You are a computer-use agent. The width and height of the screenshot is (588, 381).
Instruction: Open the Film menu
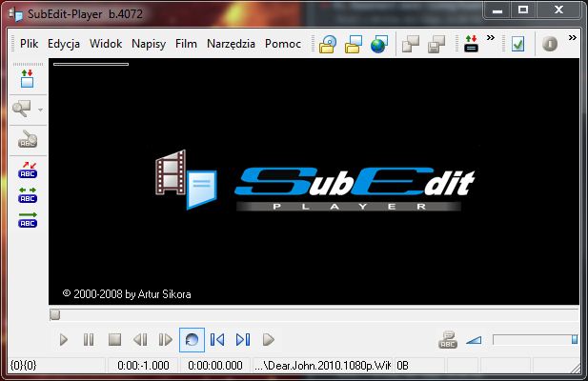point(186,44)
